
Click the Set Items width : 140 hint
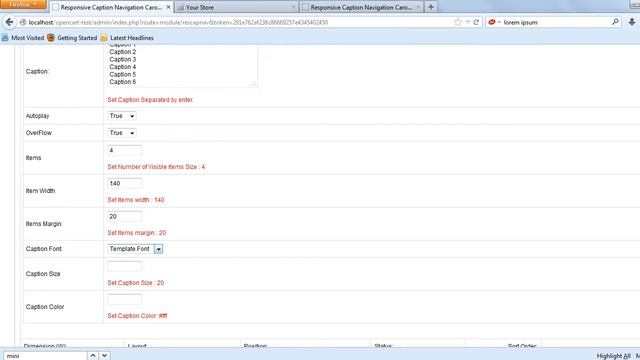pyautogui.click(x=136, y=200)
